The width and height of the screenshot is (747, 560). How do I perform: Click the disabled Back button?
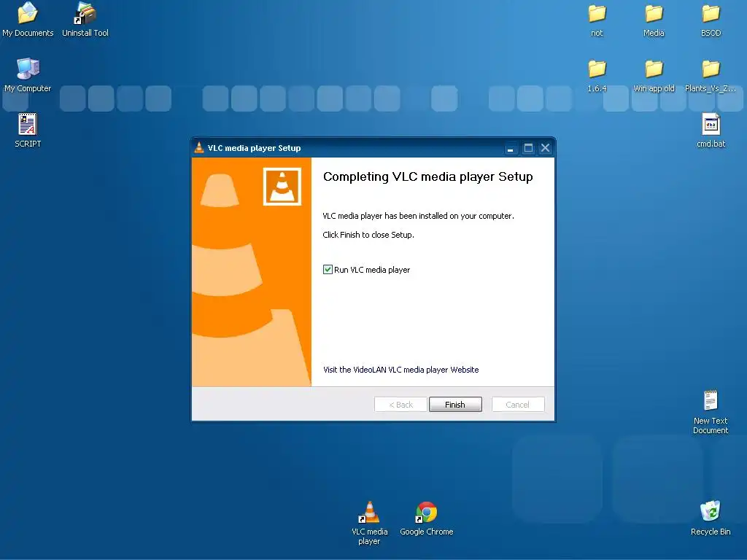click(400, 404)
